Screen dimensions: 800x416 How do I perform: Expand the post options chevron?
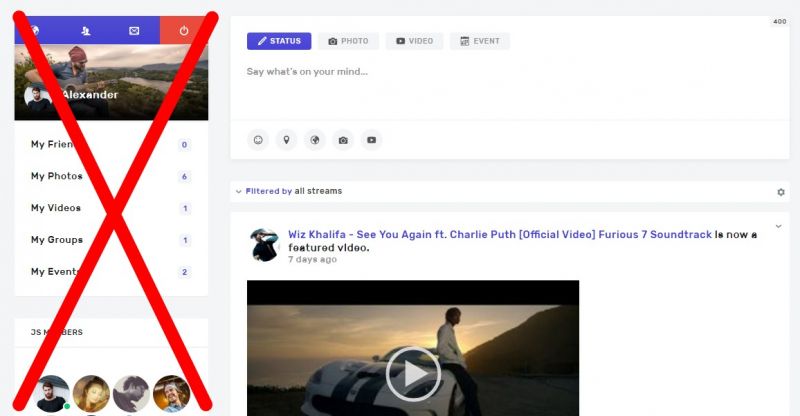[779, 226]
